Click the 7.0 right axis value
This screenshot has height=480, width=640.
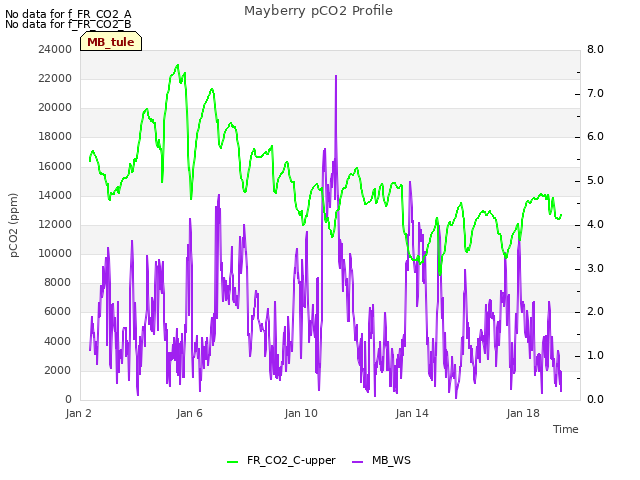point(595,93)
